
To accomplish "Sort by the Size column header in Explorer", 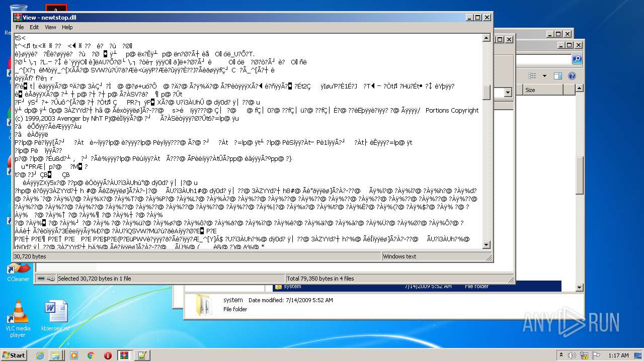I will [x=542, y=90].
